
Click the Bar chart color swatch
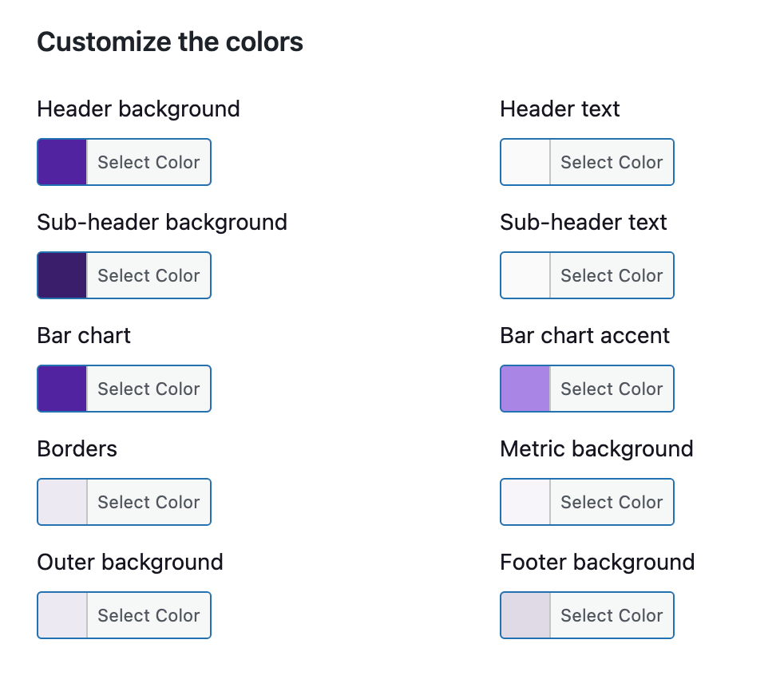(x=61, y=389)
